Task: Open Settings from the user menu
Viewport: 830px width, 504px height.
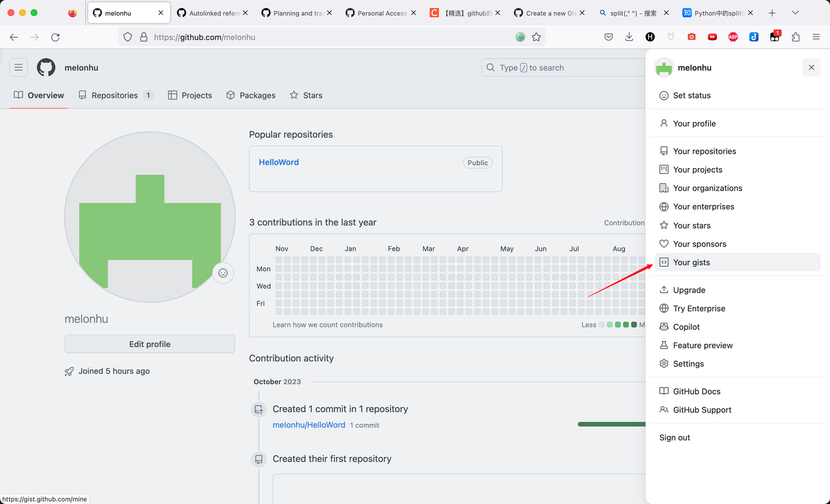Action: tap(738, 363)
